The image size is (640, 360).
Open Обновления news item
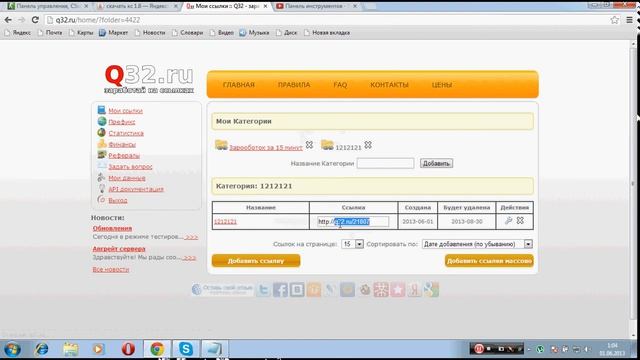pos(112,228)
